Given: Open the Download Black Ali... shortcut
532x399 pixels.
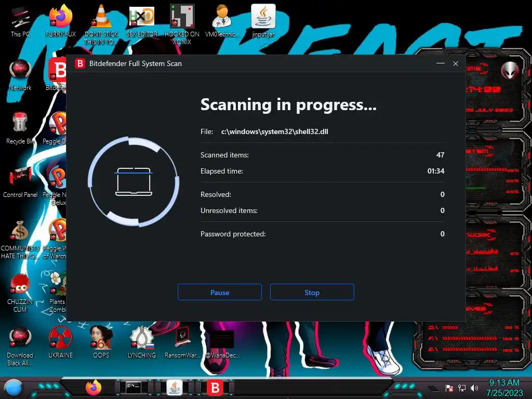Looking at the screenshot, I should (x=20, y=346).
